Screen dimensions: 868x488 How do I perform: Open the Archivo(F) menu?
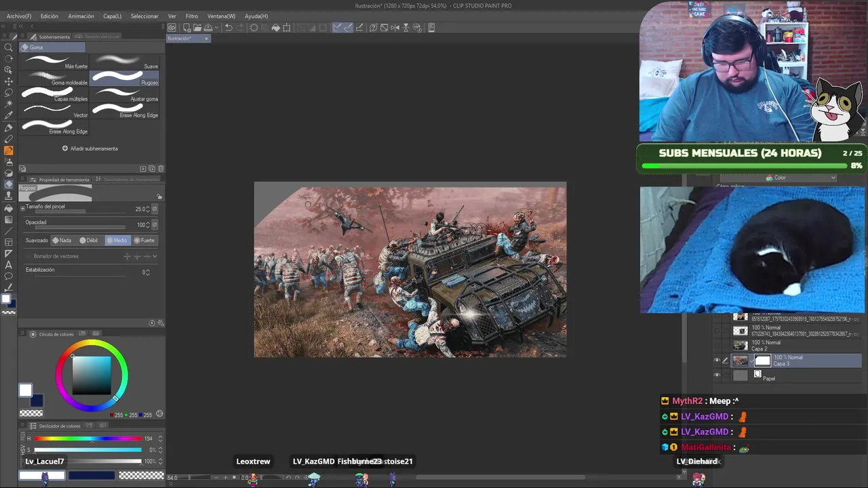tap(19, 16)
